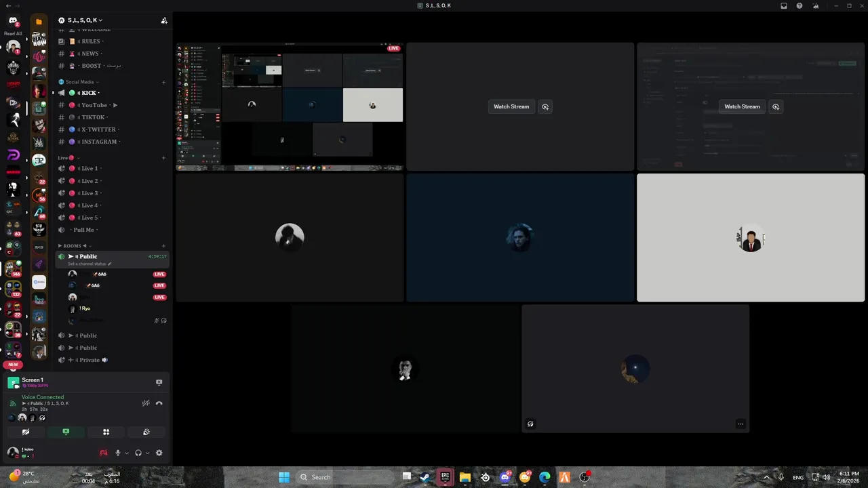Click the invite members icon beside server name
This screenshot has width=868, height=488.
click(163, 20)
